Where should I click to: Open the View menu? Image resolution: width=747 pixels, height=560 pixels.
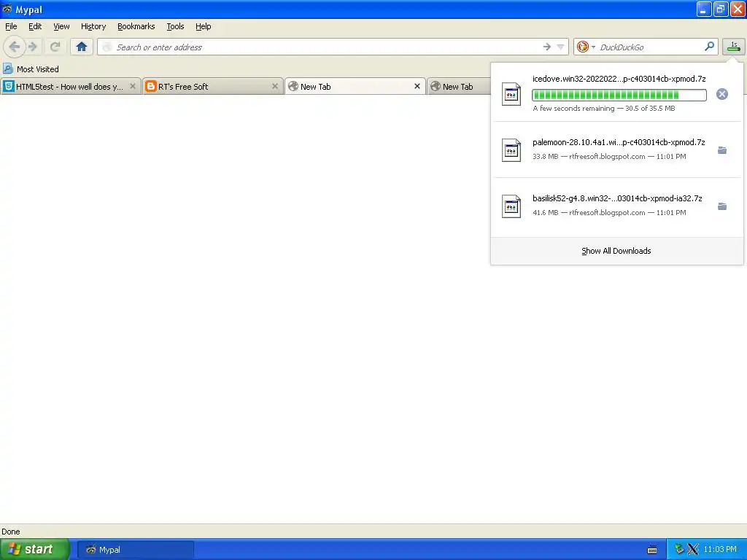click(61, 26)
